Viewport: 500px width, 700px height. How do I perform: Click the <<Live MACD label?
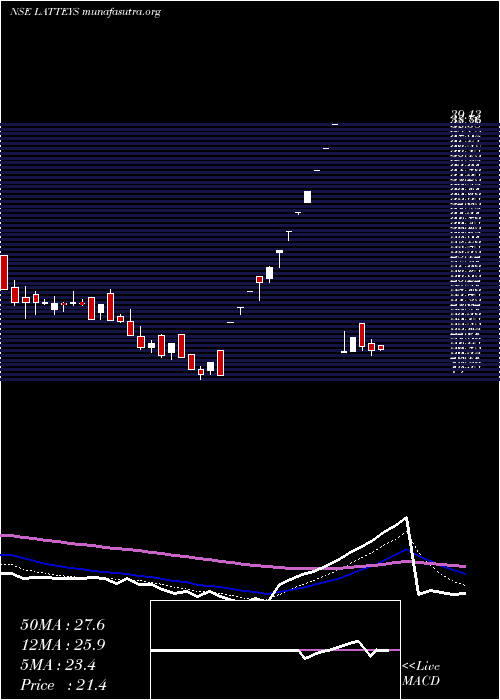pos(421,674)
